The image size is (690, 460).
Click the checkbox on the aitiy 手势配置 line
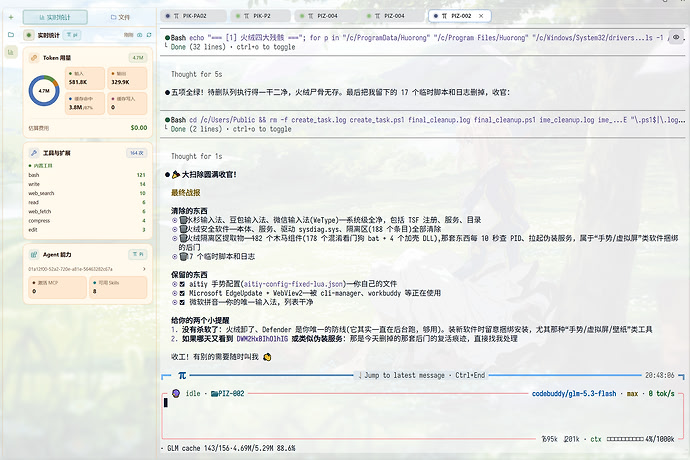[182, 284]
